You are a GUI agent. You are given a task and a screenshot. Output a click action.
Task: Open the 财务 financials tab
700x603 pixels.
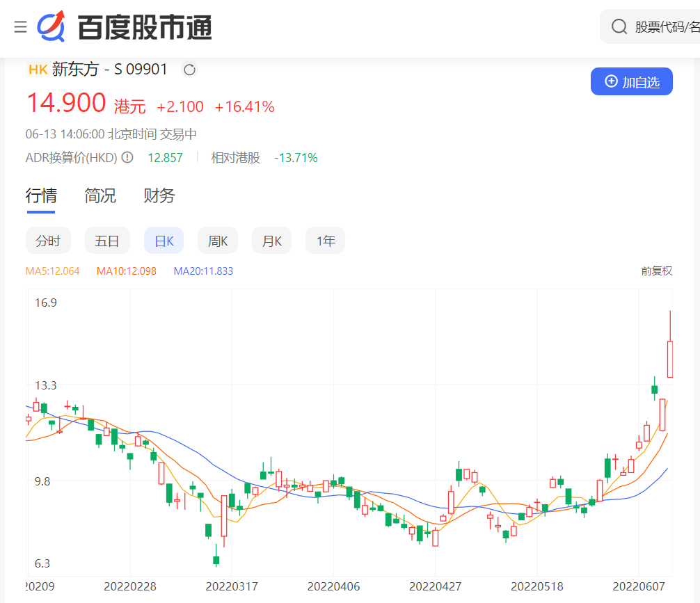[158, 196]
